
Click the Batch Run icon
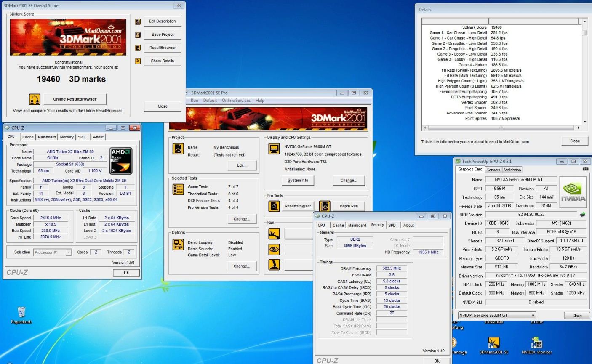tap(325, 206)
